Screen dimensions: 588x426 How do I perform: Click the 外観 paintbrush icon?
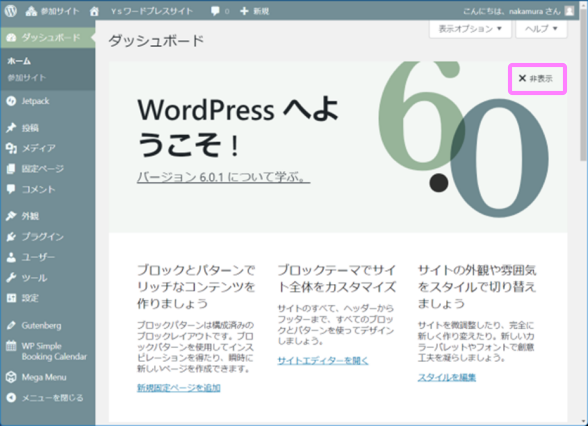11,216
